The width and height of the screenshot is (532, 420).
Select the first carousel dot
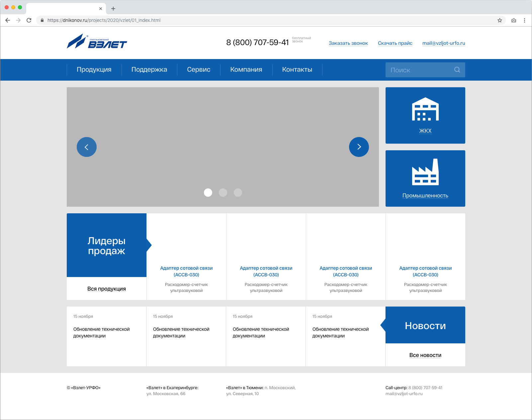208,192
